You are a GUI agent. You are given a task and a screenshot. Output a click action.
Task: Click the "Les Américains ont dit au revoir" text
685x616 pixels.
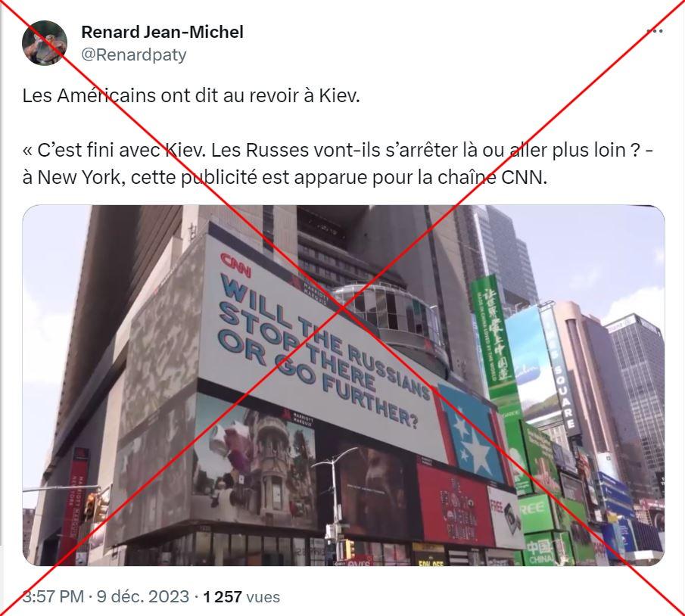click(191, 95)
